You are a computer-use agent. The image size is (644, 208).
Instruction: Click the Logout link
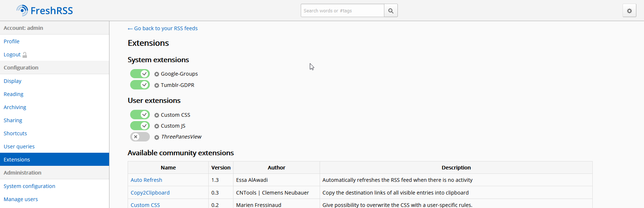point(12,55)
